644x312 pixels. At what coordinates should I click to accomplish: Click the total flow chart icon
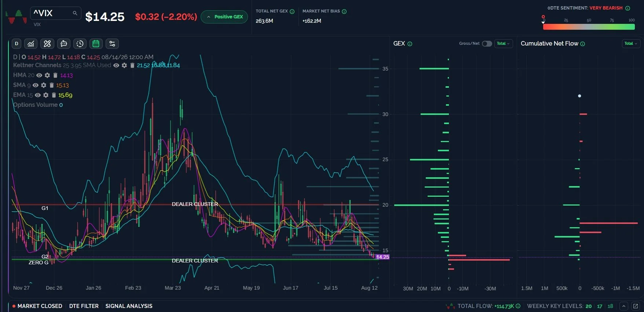pos(450,306)
